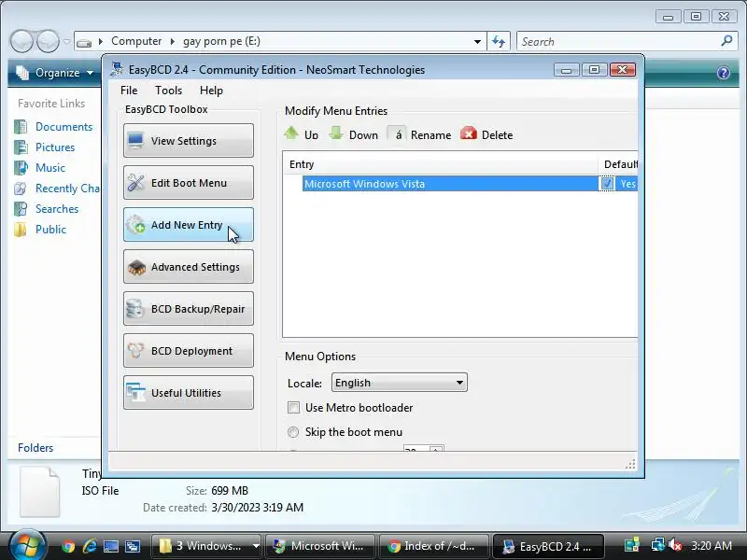Click the ISO file thumbnail in details pane

point(39,492)
